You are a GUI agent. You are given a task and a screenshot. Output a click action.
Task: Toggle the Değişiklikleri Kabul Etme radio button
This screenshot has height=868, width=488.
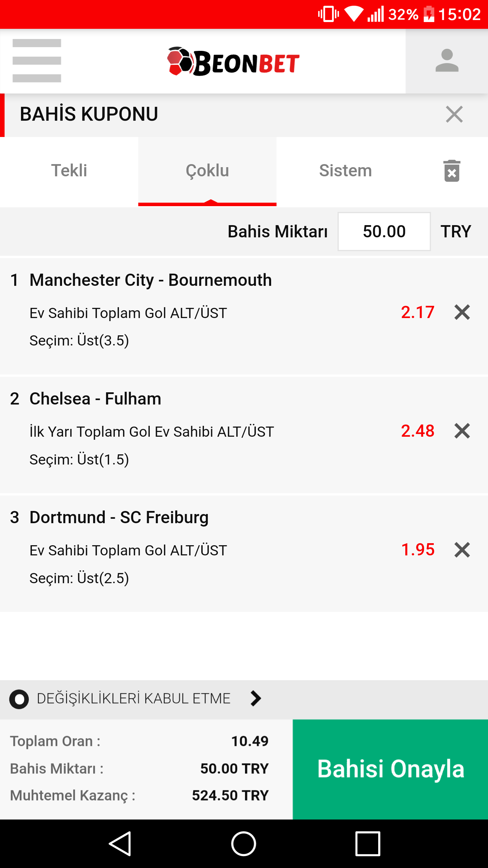(19, 699)
